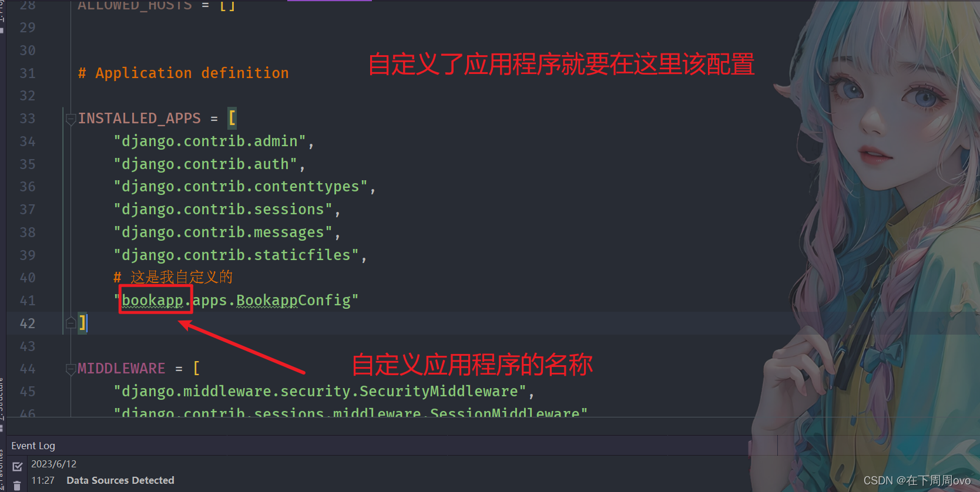Switch to the Event Log panel tab

point(33,446)
